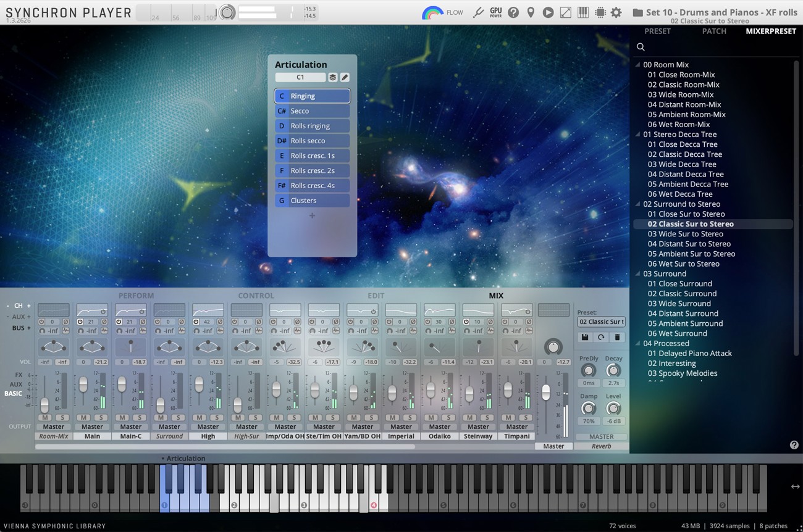The height and width of the screenshot is (532, 803).
Task: Click the piano keyboard toolbar icon
Action: click(x=583, y=12)
